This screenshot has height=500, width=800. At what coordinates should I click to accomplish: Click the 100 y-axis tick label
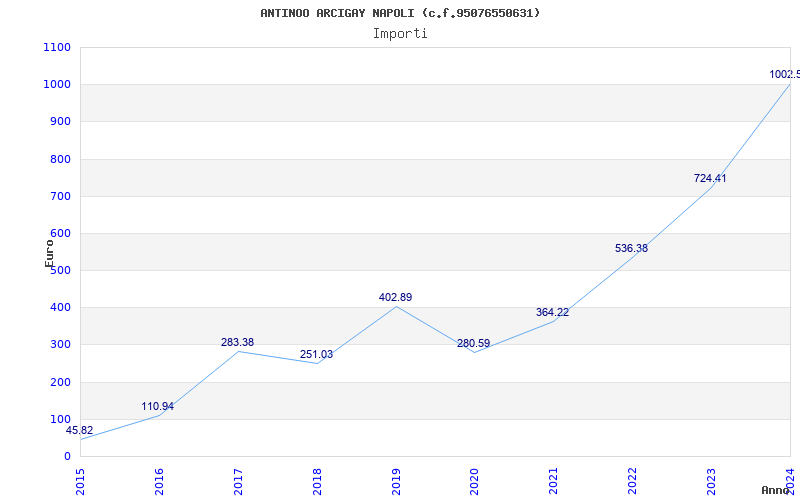(60, 419)
